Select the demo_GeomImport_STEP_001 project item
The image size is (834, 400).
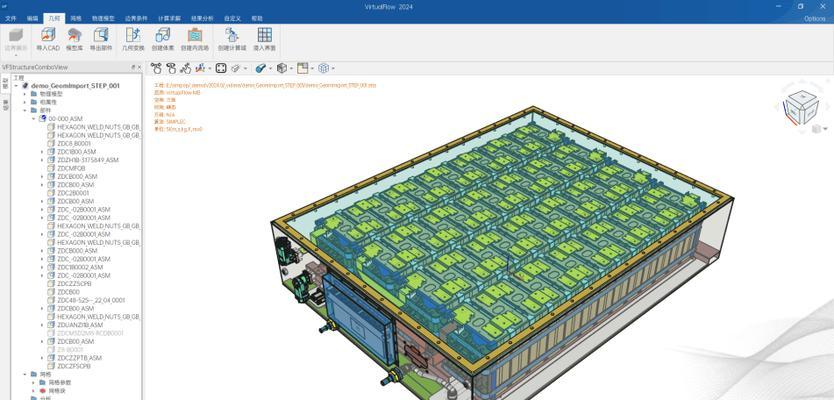coord(76,86)
